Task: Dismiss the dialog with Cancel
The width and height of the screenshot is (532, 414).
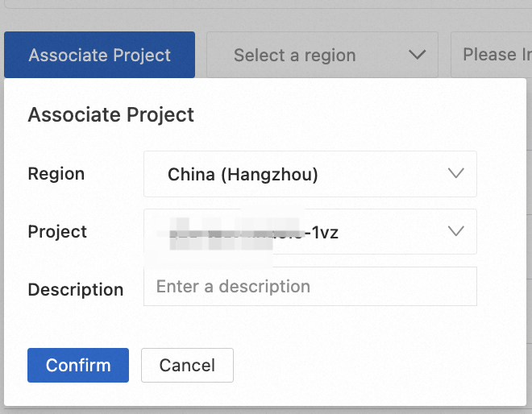Action: point(187,365)
